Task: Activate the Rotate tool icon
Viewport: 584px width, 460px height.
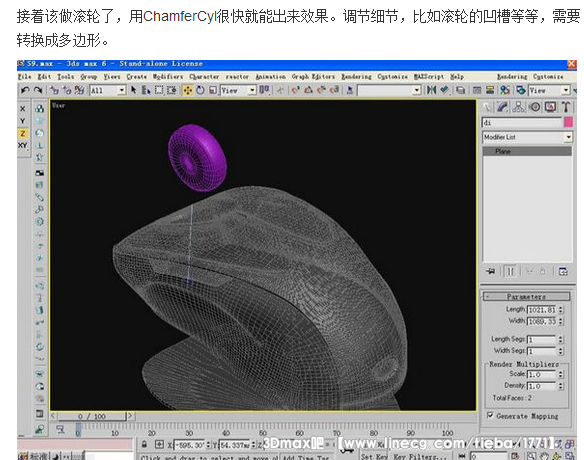Action: [x=200, y=90]
